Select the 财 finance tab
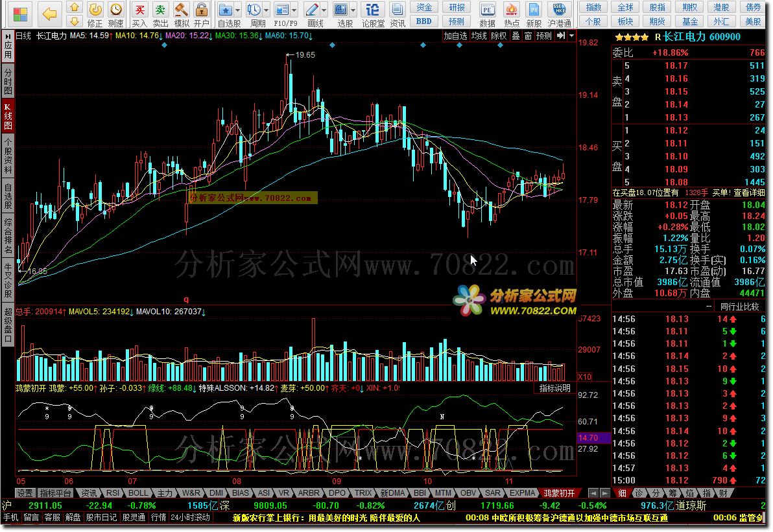This screenshot has width=773, height=532. click(723, 492)
